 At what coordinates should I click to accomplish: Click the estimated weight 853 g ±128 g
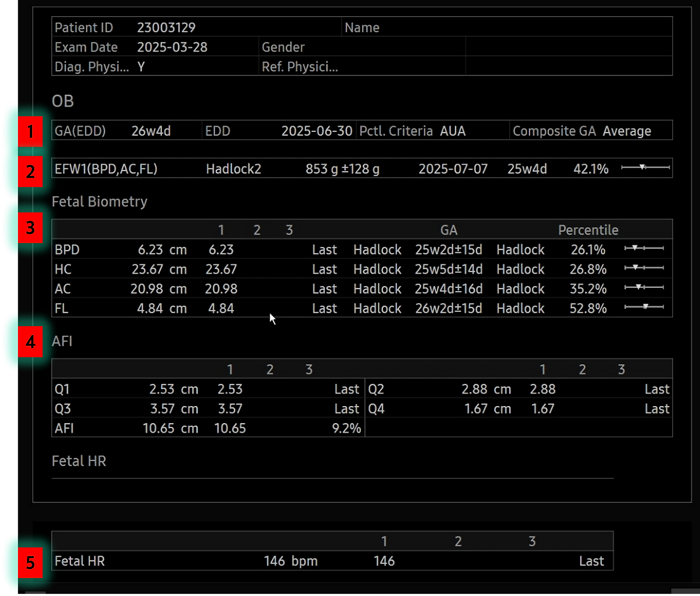click(342, 169)
